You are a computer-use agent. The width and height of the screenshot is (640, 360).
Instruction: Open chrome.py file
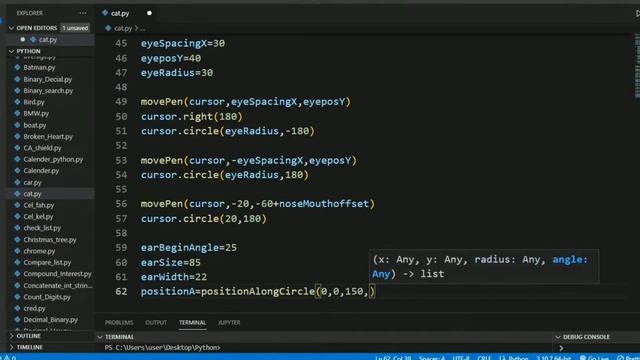(39, 251)
